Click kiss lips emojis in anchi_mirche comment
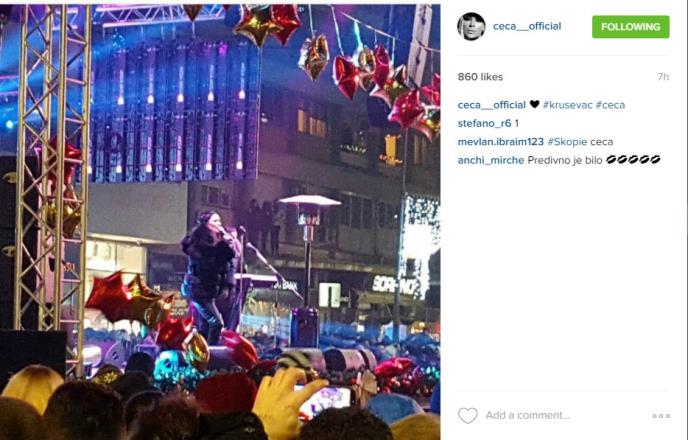Viewport: 688px width, 440px height. coord(633,159)
